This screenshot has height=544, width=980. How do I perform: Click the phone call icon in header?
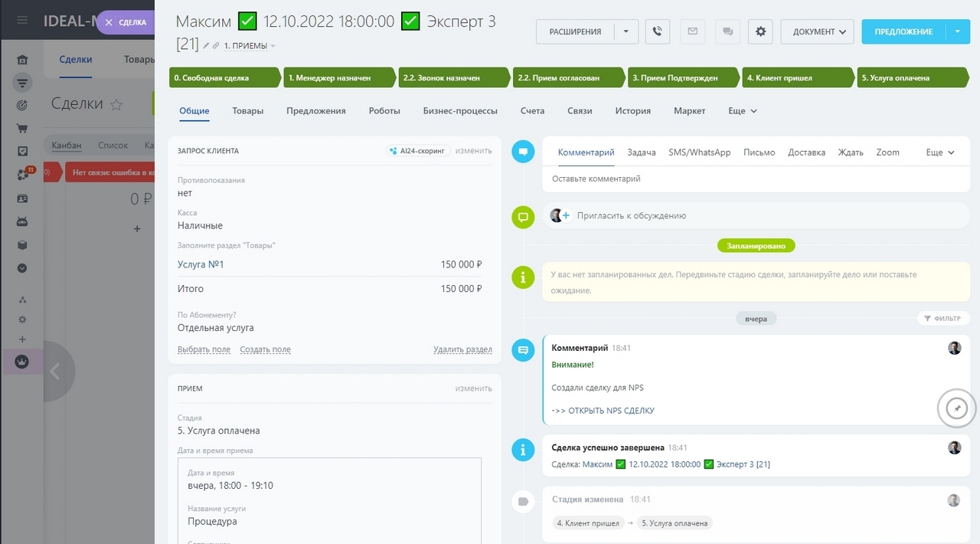coord(657,31)
